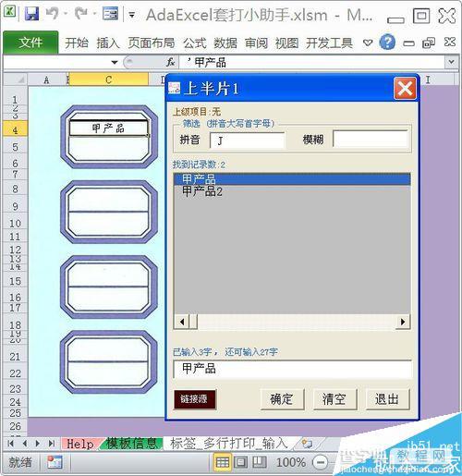Switch to Normal view in status bar

(223, 462)
